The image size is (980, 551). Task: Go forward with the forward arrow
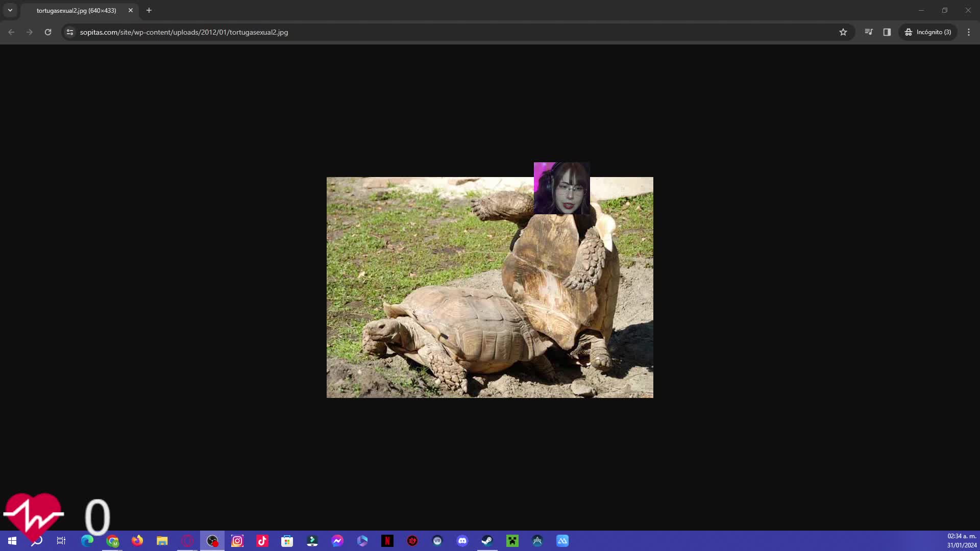click(x=30, y=32)
